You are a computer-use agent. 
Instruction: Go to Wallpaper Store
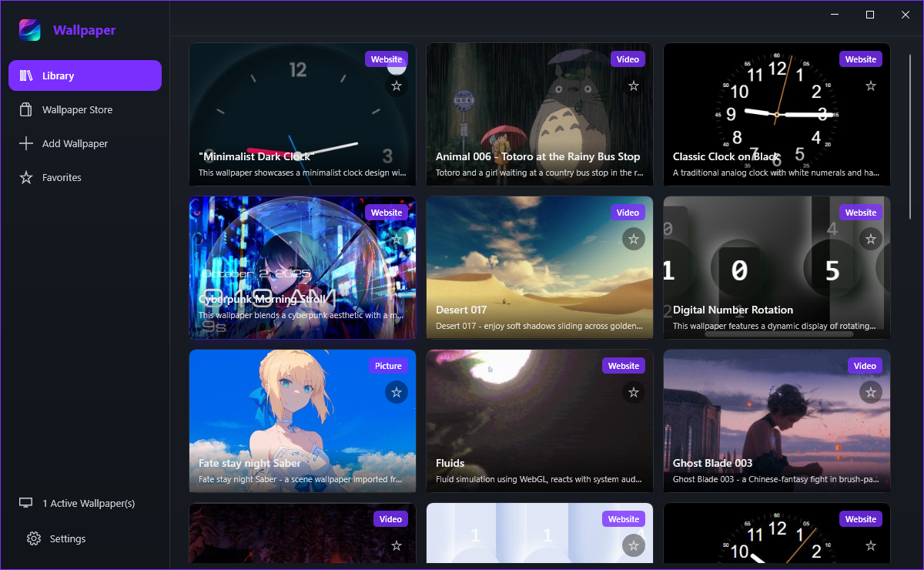tap(85, 109)
